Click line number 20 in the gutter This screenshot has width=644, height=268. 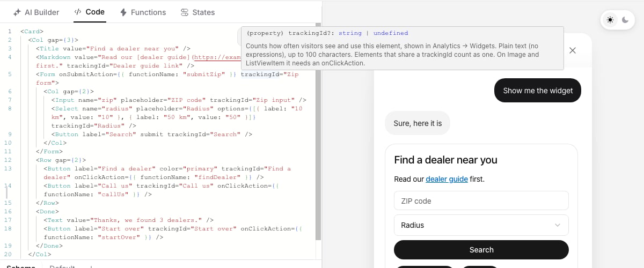point(8,254)
